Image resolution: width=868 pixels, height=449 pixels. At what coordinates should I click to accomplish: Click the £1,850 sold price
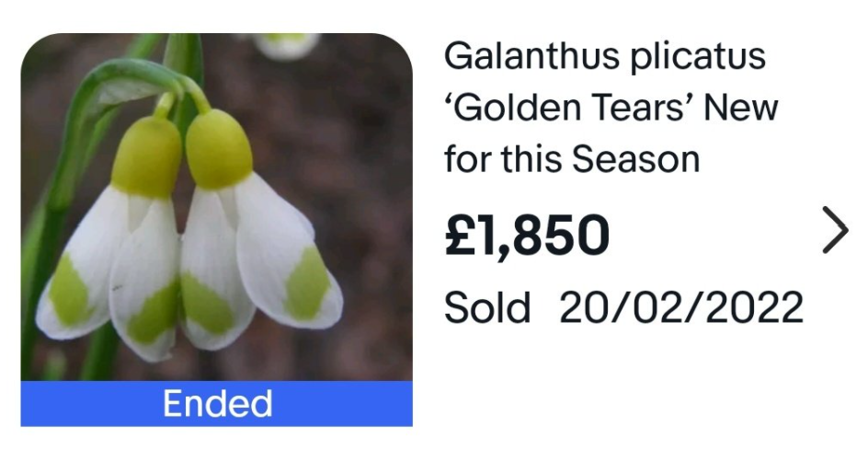(x=527, y=236)
